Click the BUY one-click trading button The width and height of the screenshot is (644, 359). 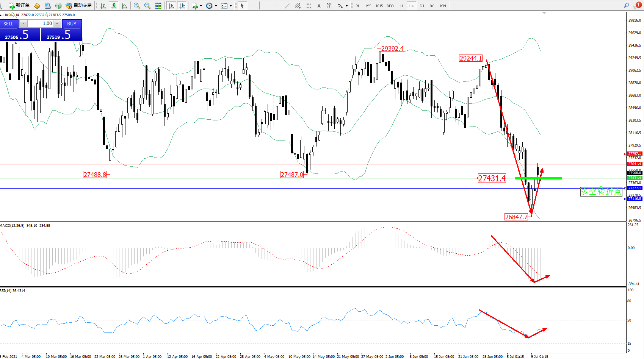pyautogui.click(x=72, y=23)
